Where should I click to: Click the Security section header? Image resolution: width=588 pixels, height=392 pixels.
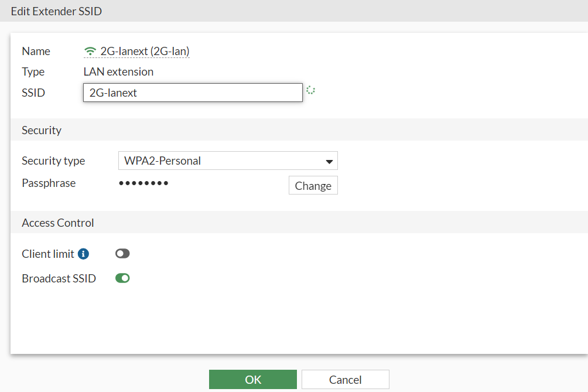(x=41, y=130)
